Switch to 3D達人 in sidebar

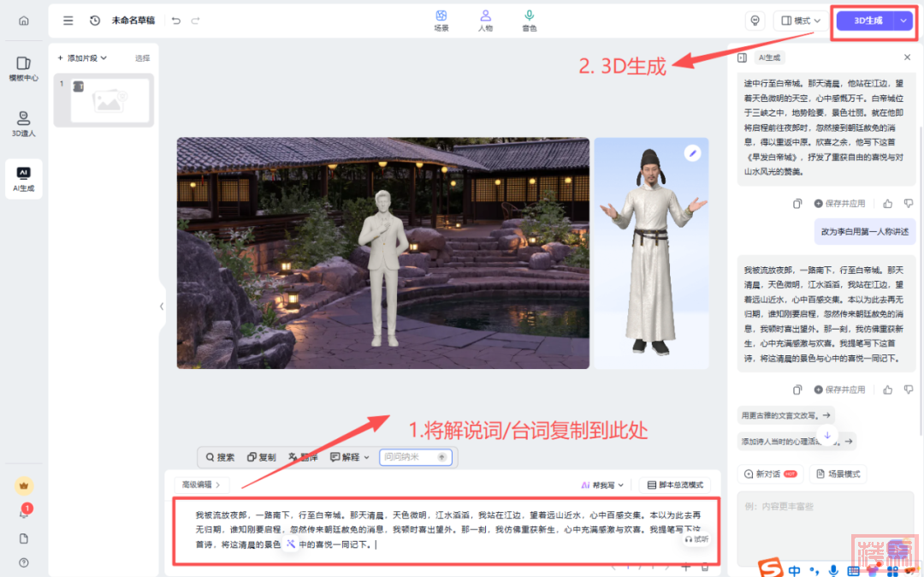(24, 124)
